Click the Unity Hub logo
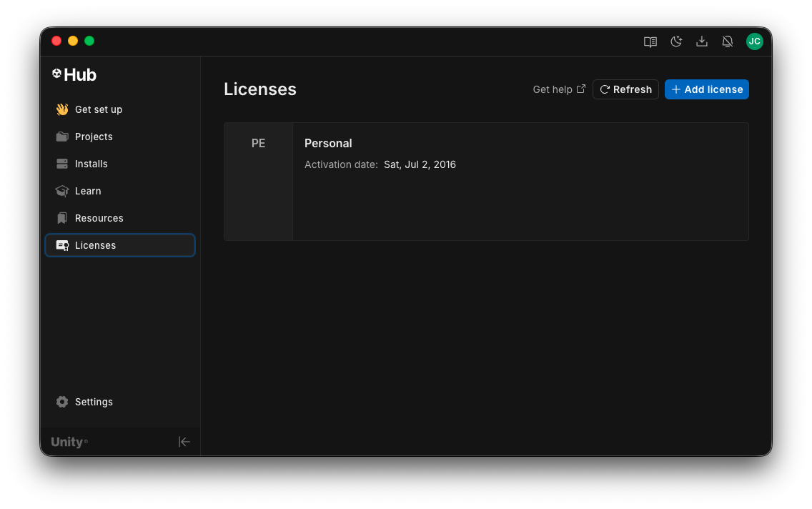Screen dimensions: 812x509 pyautogui.click(x=74, y=74)
